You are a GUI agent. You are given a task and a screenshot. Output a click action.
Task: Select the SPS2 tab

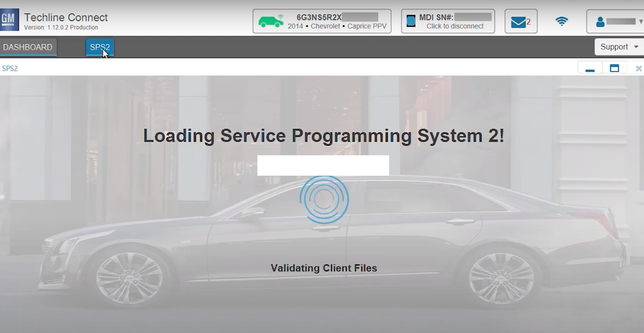tap(100, 46)
